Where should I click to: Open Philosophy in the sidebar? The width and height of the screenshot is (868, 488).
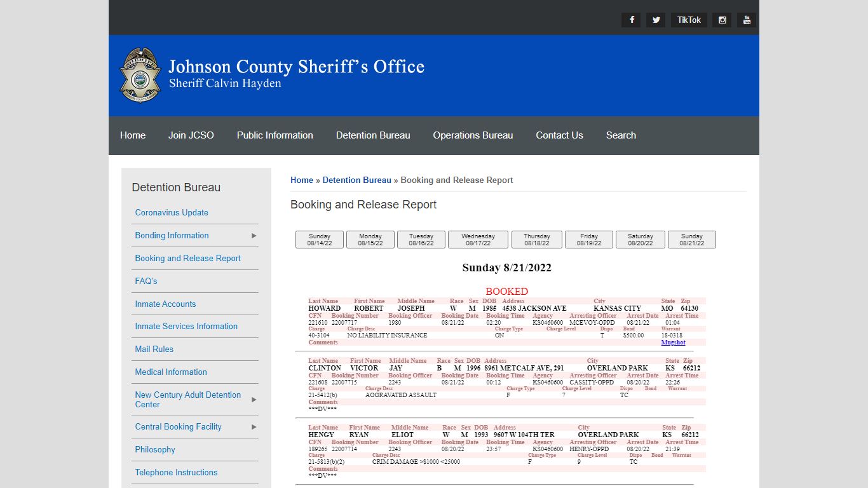point(155,450)
